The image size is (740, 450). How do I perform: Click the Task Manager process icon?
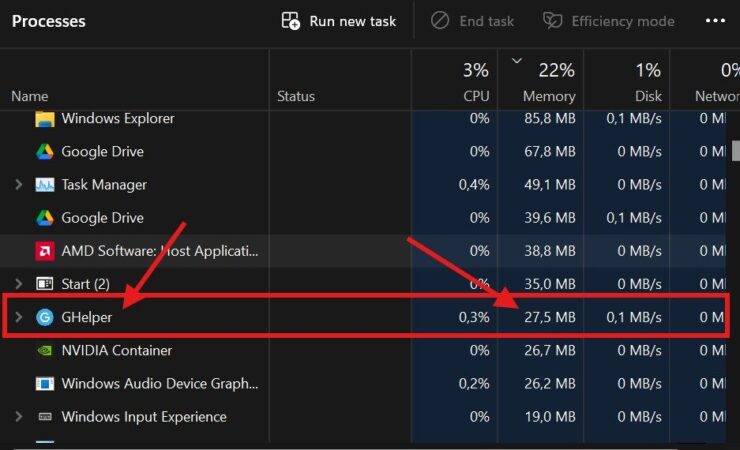click(x=45, y=185)
